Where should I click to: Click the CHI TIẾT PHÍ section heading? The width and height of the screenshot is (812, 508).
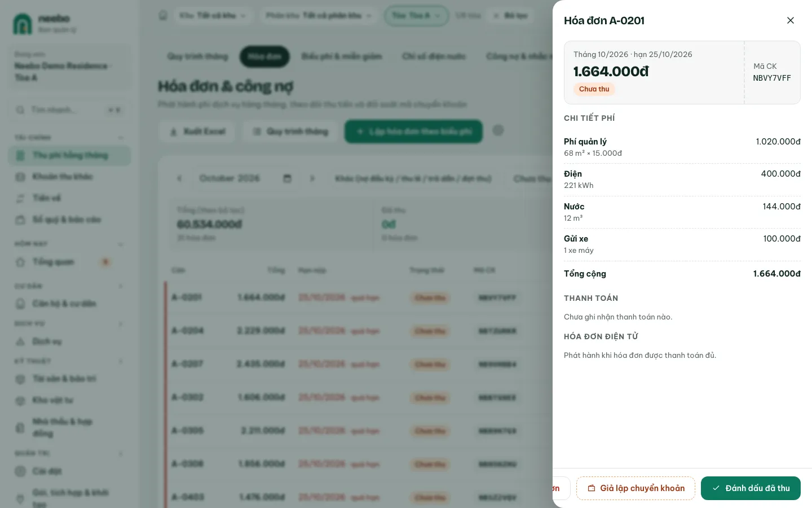coord(589,118)
